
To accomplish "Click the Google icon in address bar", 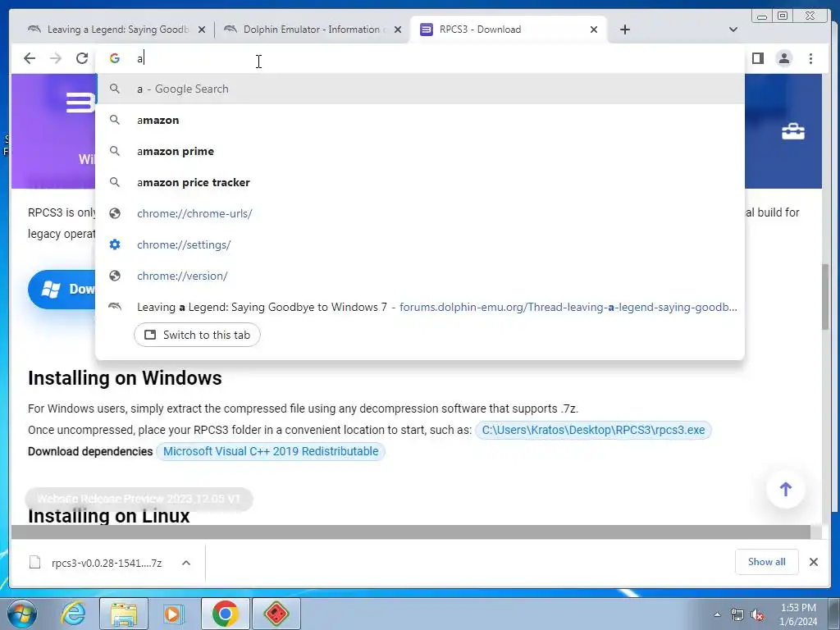I will pos(115,58).
